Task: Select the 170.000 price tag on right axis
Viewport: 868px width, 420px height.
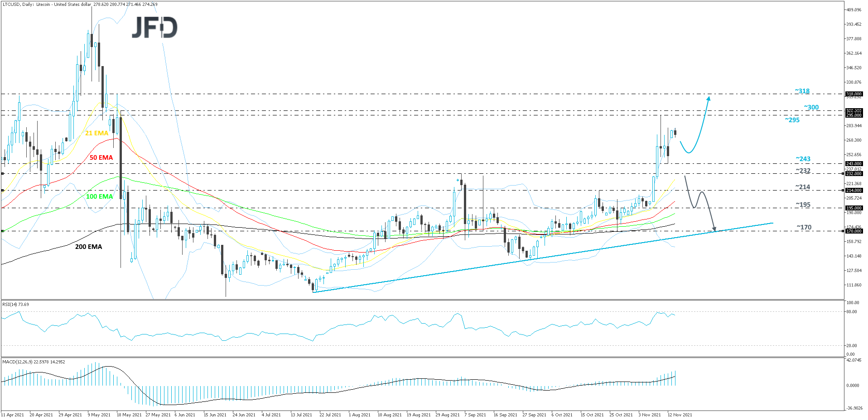Action: (x=854, y=231)
